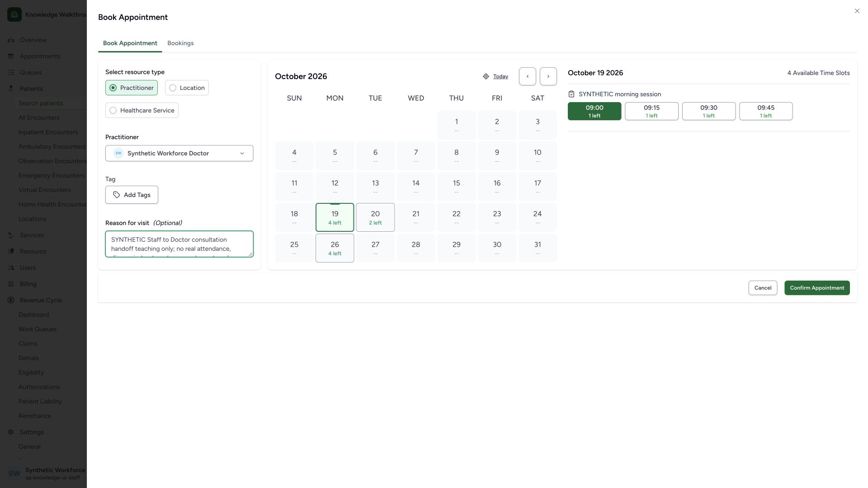This screenshot has height=488, width=868.
Task: Close the Book Appointment dialog
Action: pos(857,11)
